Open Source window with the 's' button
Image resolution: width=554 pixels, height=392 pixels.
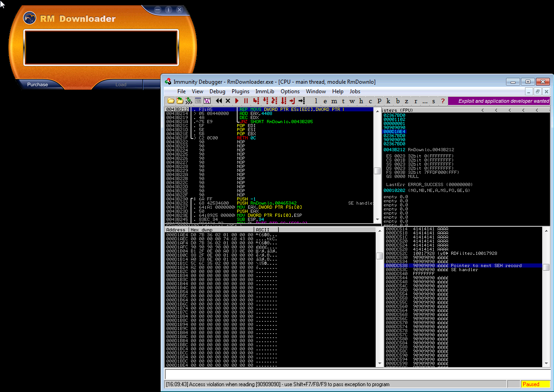point(434,100)
